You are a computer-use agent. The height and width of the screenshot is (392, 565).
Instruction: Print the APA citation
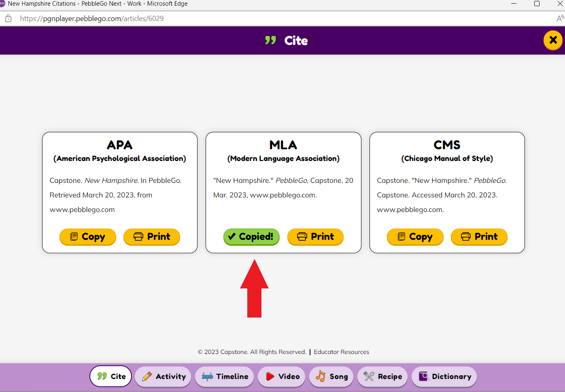(152, 237)
